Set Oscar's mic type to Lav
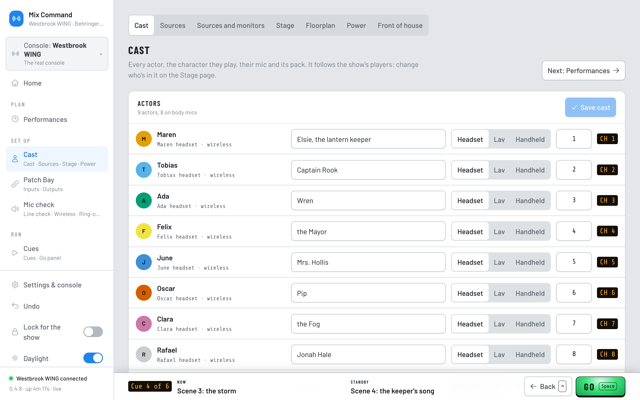The width and height of the screenshot is (640, 400). [x=499, y=293]
